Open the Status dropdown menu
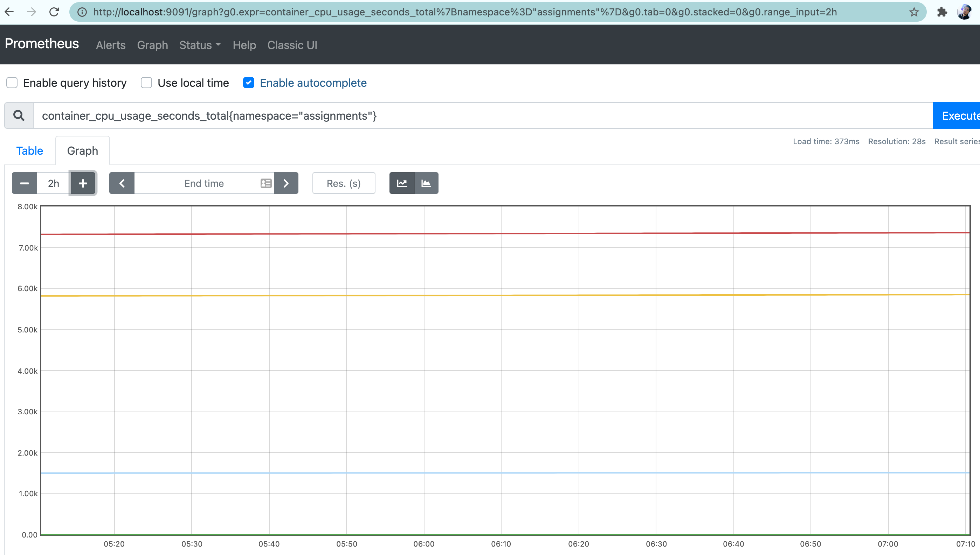Image resolution: width=980 pixels, height=555 pixels. (200, 45)
